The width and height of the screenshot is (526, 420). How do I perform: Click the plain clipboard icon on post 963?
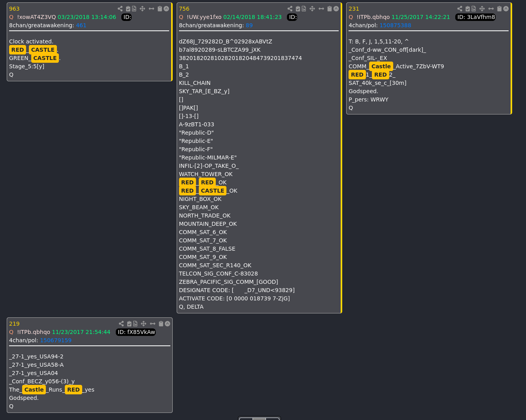point(160,9)
